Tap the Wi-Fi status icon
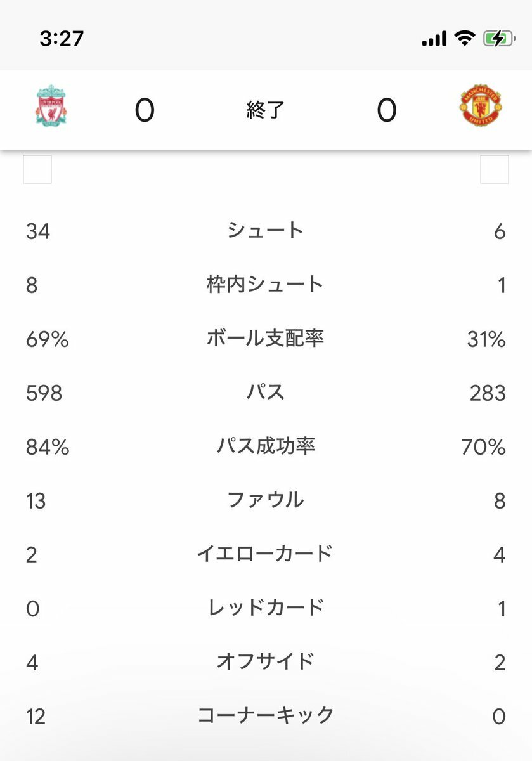The image size is (532, 761). [x=465, y=39]
